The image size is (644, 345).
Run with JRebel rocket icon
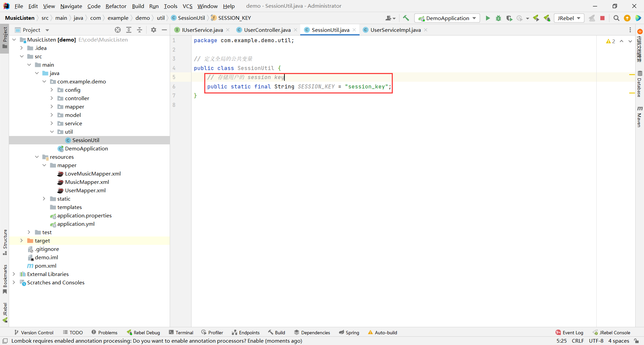pyautogui.click(x=536, y=18)
